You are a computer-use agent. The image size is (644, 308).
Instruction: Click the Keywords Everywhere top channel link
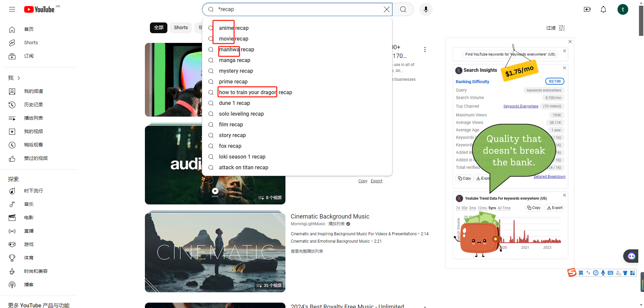point(521,106)
